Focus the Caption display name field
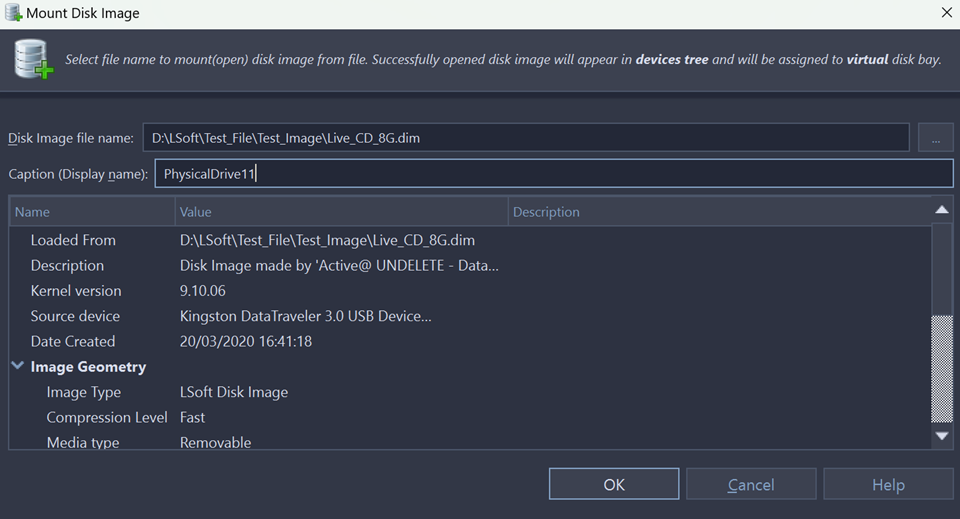960x519 pixels. coord(553,174)
